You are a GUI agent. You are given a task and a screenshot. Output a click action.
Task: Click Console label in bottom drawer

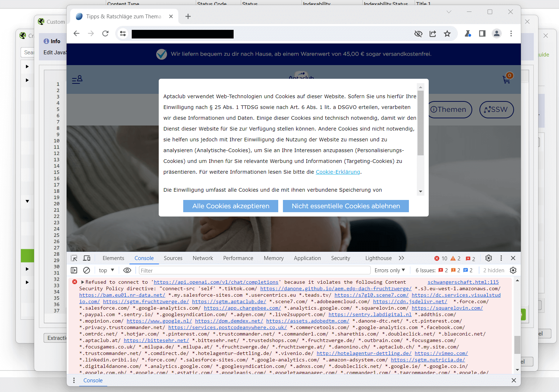coord(93,380)
